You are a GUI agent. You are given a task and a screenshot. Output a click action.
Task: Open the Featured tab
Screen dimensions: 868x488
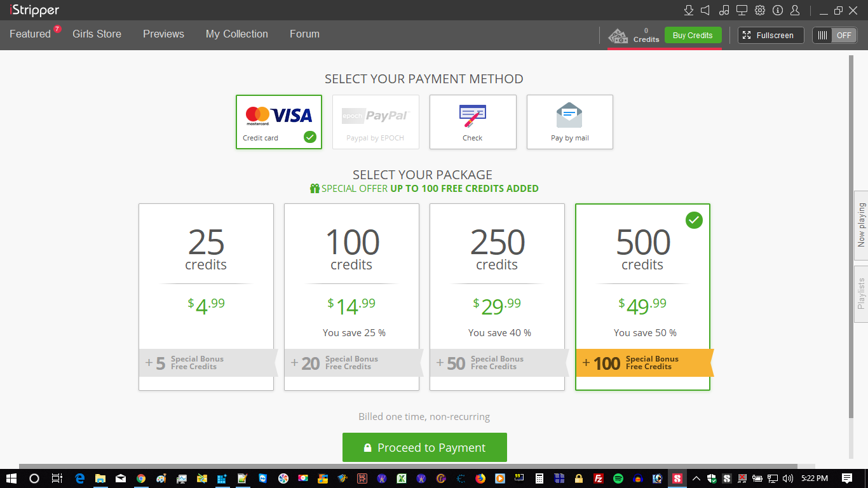[x=30, y=34]
